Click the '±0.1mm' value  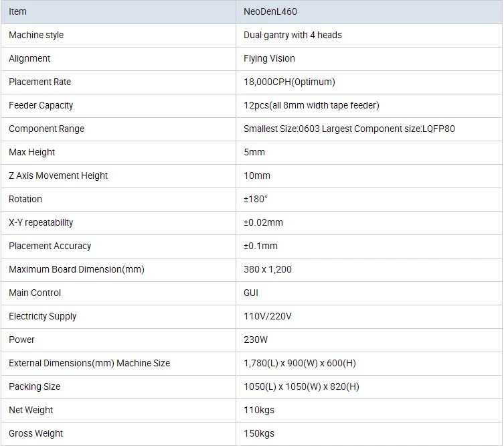(x=260, y=246)
